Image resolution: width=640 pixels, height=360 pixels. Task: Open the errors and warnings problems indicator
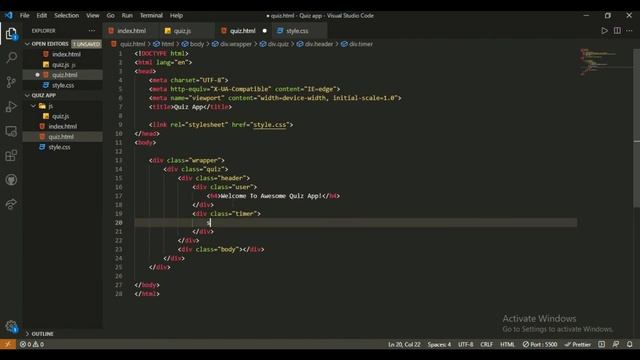click(x=32, y=344)
